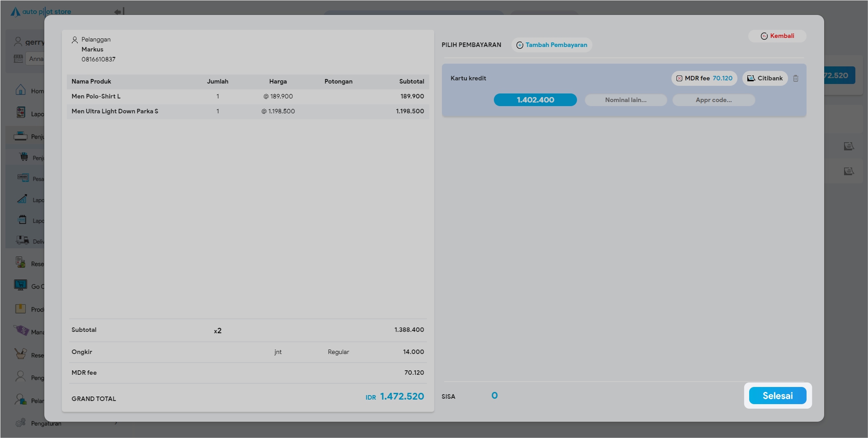Select the 1.402.400 payment amount

tap(535, 100)
